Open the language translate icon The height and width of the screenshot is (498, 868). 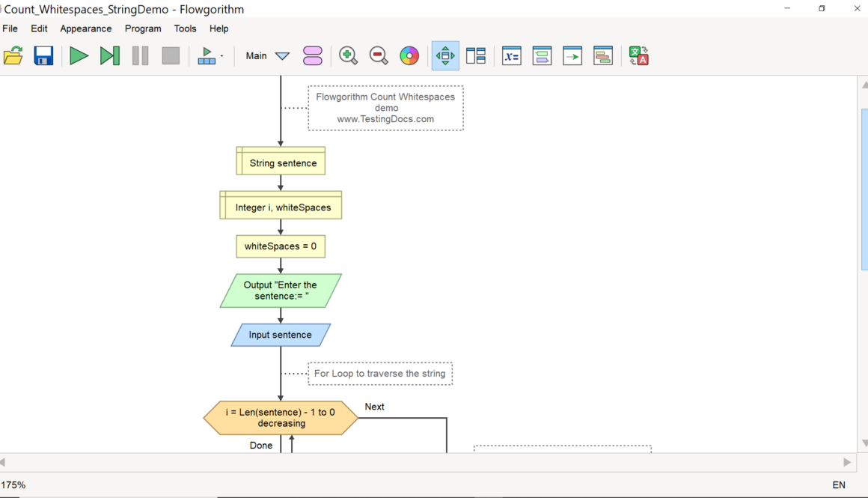pyautogui.click(x=638, y=56)
